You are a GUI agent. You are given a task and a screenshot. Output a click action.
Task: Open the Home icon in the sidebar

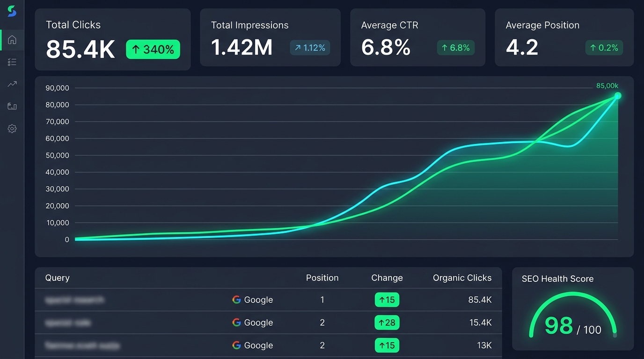pyautogui.click(x=12, y=40)
